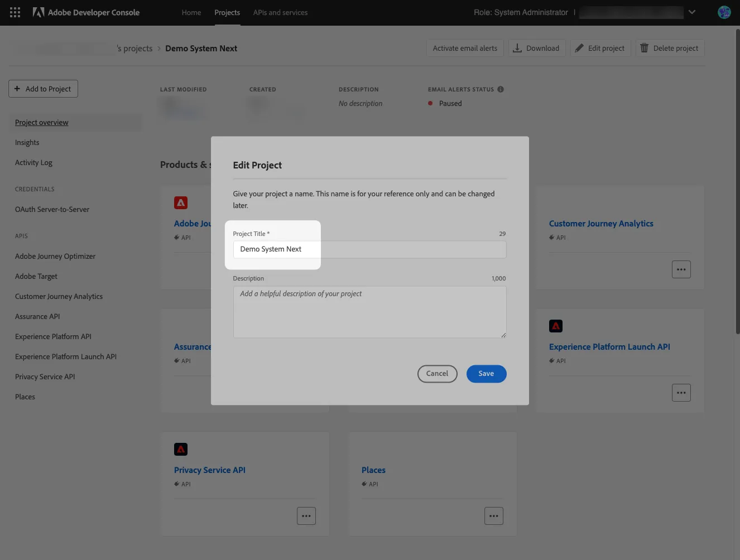Click the Privacy Service API card logo
Image resolution: width=740 pixels, height=560 pixels.
pyautogui.click(x=181, y=450)
